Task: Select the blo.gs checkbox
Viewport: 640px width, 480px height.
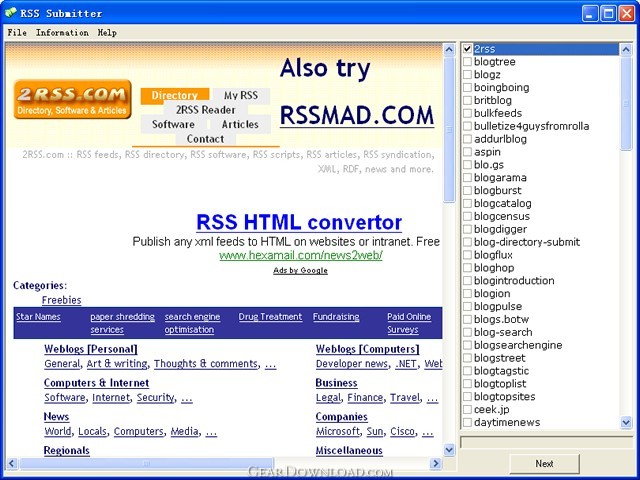Action: pos(467,165)
